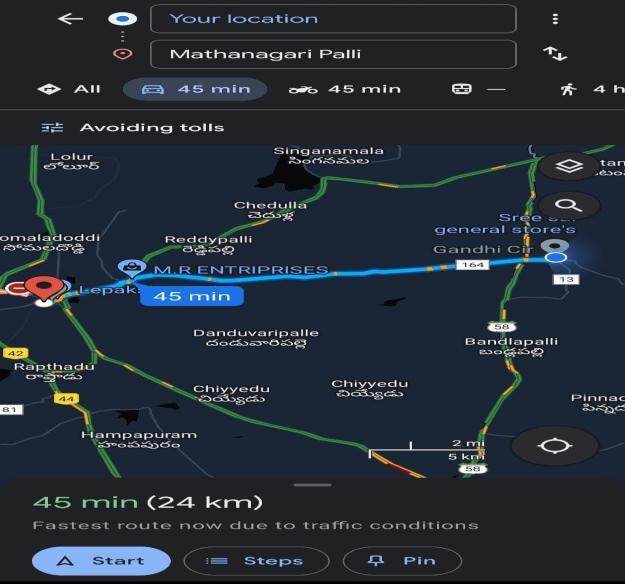Open the Steps list button
Screen dimensions: 625x584
[x=256, y=561]
